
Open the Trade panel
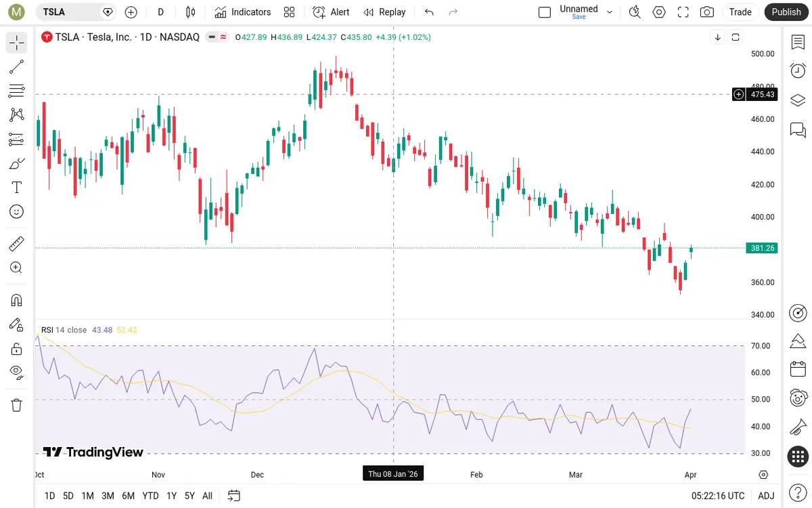(x=740, y=12)
